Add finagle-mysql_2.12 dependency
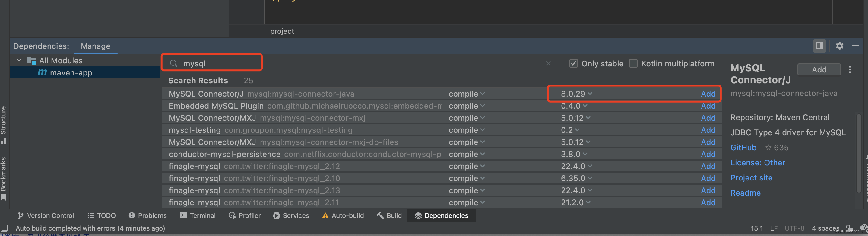The height and width of the screenshot is (236, 868). pyautogui.click(x=708, y=166)
